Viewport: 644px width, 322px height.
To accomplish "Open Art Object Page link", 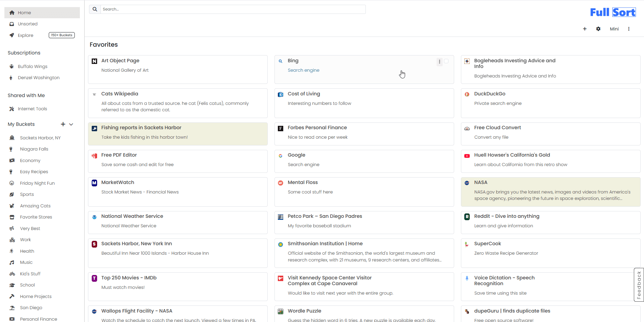I will coord(120,61).
